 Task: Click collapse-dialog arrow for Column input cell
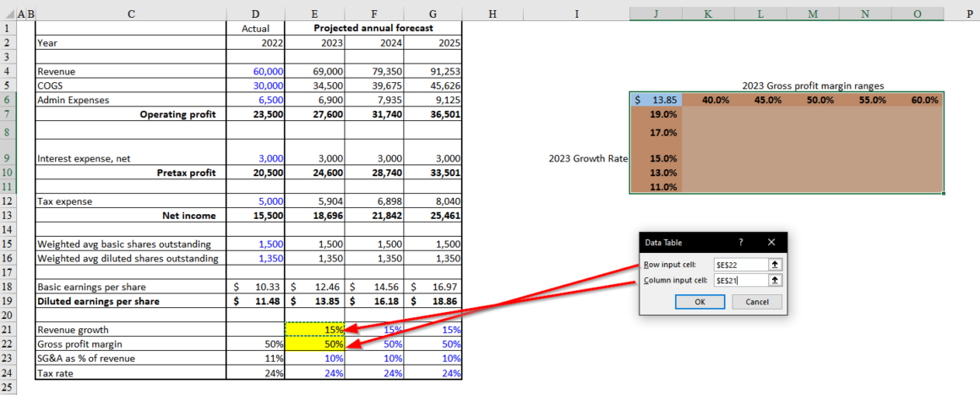click(776, 280)
